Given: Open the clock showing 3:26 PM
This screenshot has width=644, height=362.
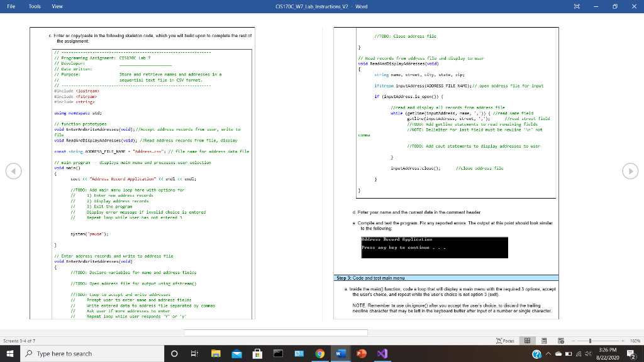Looking at the screenshot, I should point(608,354).
